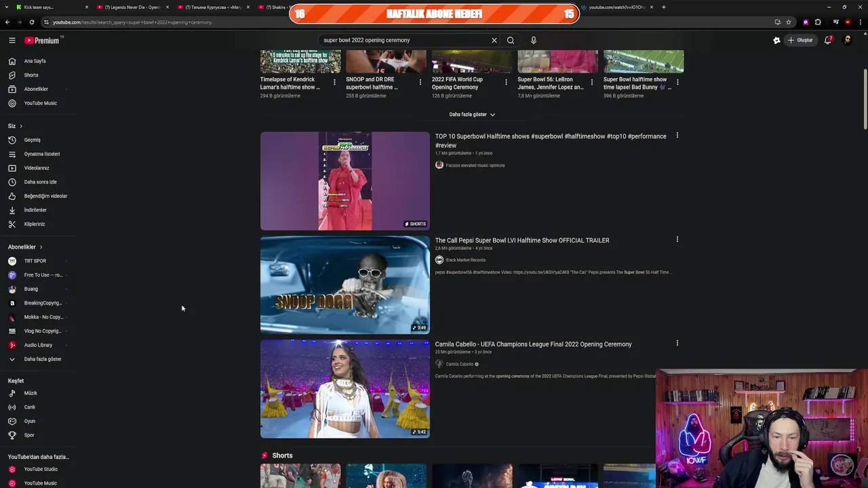Open Abonelikler in the sidebar
Image resolution: width=868 pixels, height=488 pixels.
click(x=37, y=89)
